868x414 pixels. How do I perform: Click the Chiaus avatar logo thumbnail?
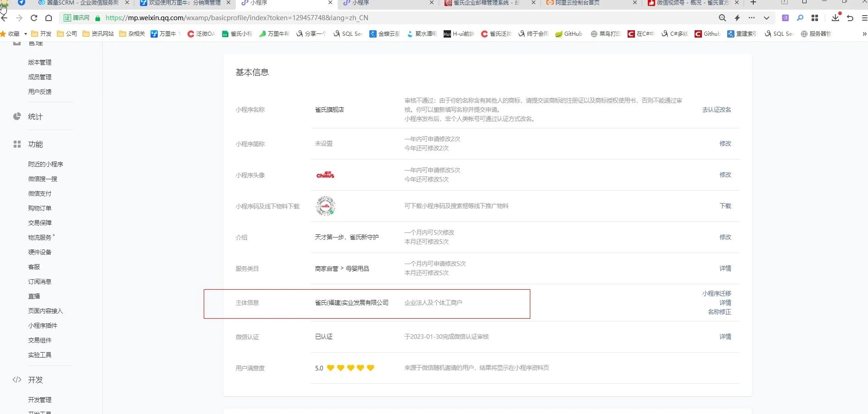click(325, 175)
